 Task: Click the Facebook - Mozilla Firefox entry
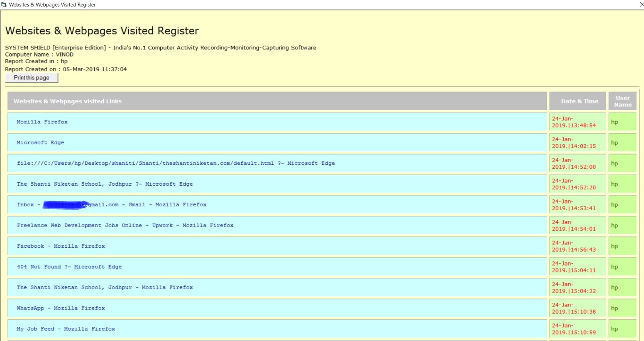[277, 246]
